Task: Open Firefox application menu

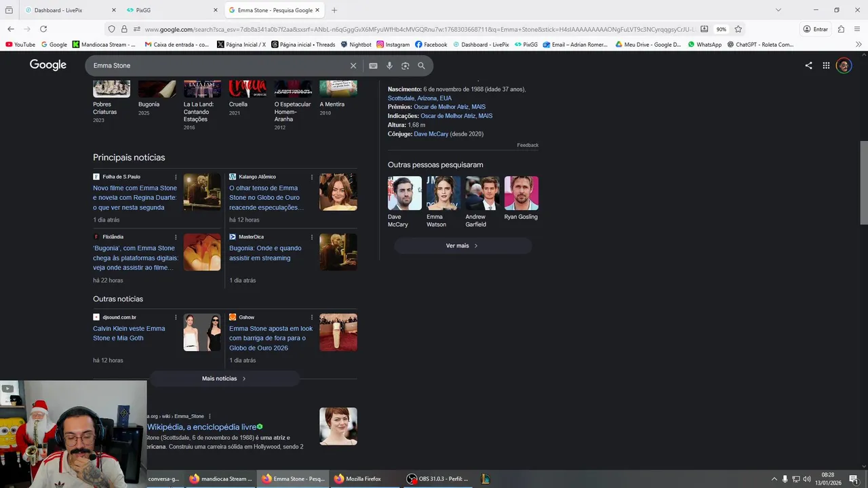Action: [858, 29]
